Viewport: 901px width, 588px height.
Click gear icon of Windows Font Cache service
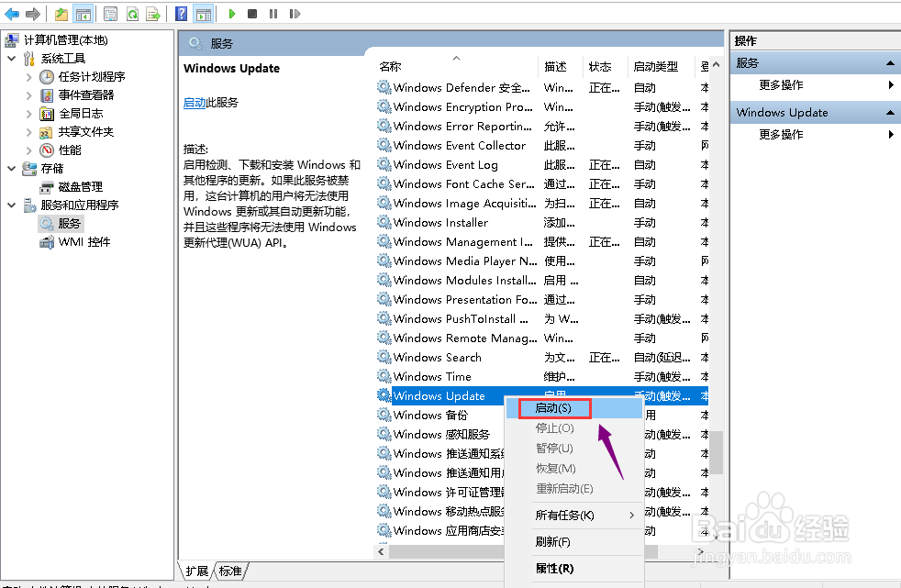coord(384,183)
